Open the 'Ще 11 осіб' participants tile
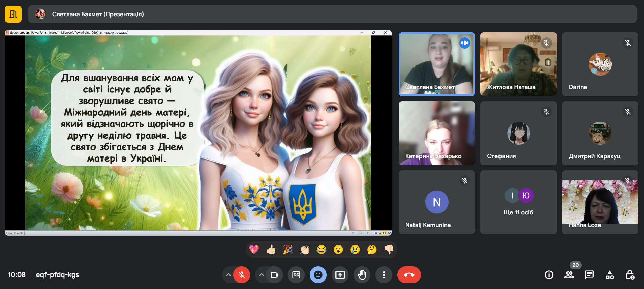Viewport: 644px width, 289px height. pos(518,202)
